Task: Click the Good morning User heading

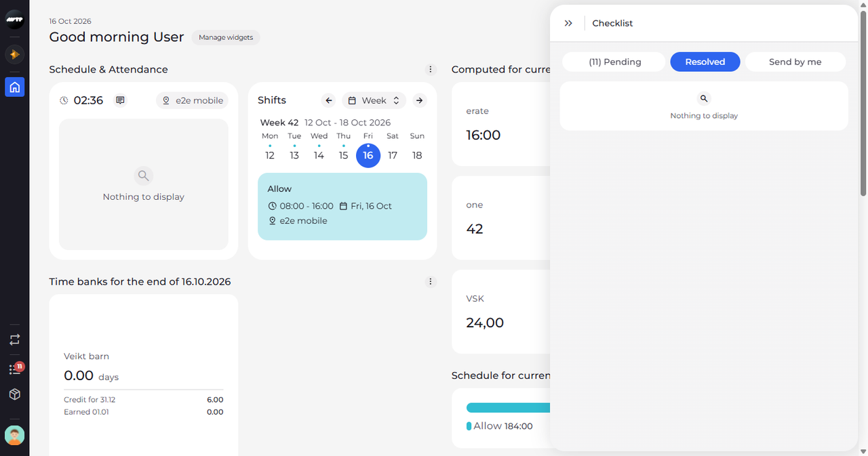Action: pyautogui.click(x=117, y=37)
